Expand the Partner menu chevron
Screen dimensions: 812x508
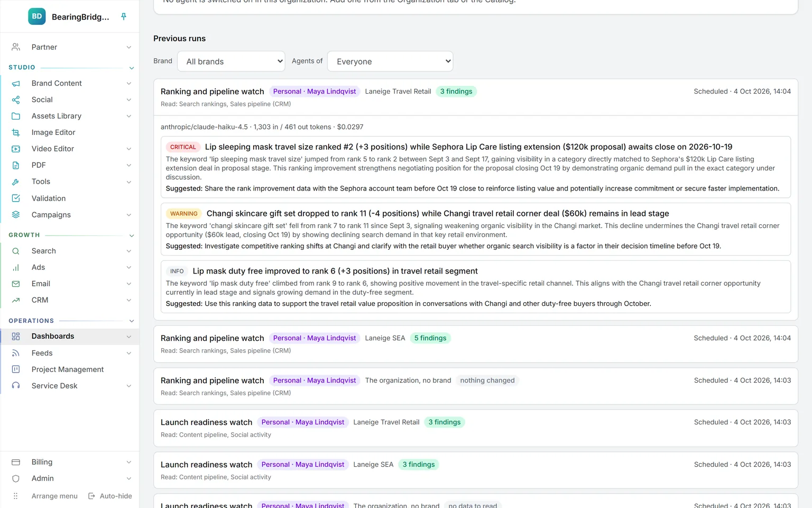tap(129, 48)
